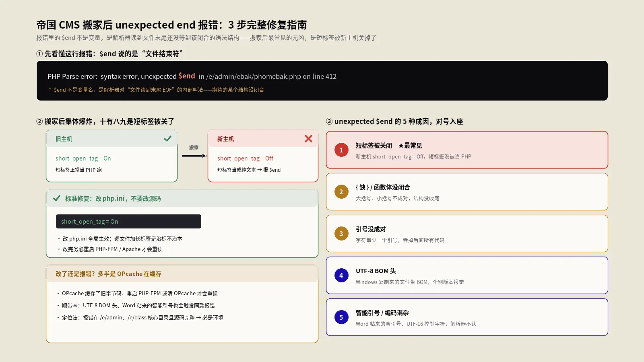Viewport: 644px width, 362px height.
Task: Click the red X on 新主机 card
Action: tap(308, 139)
